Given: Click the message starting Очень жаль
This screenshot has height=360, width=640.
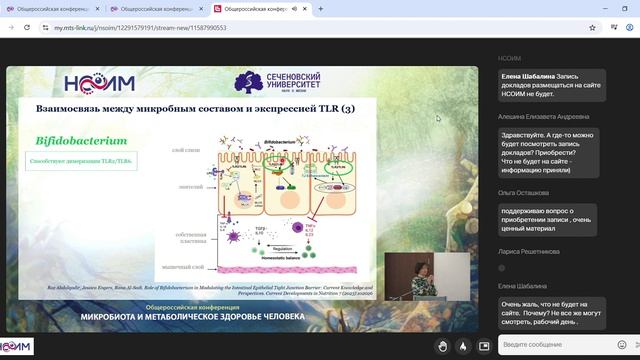Looking at the screenshot, I should pos(552,313).
